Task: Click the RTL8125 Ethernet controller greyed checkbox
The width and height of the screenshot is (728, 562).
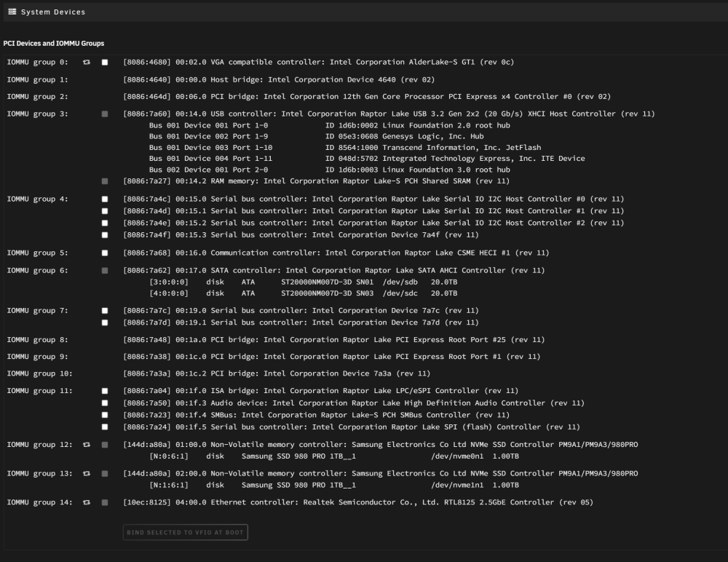Action: [x=105, y=502]
